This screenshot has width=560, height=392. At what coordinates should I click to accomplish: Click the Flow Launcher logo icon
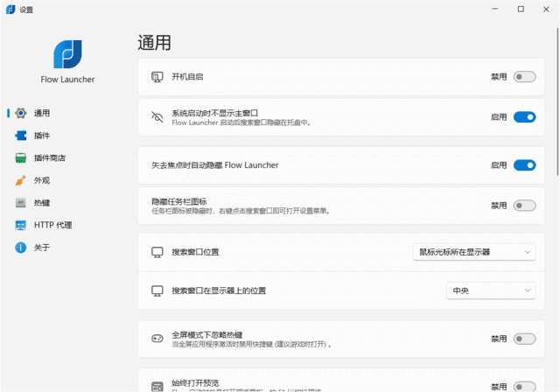click(67, 54)
